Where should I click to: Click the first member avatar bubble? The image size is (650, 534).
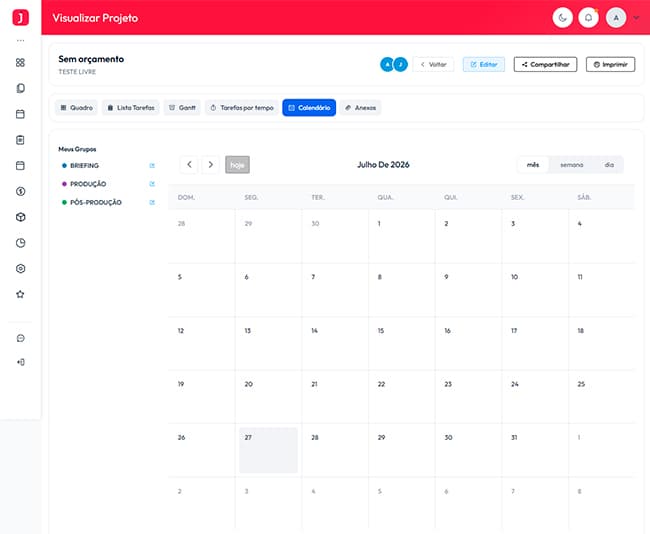pyautogui.click(x=387, y=64)
